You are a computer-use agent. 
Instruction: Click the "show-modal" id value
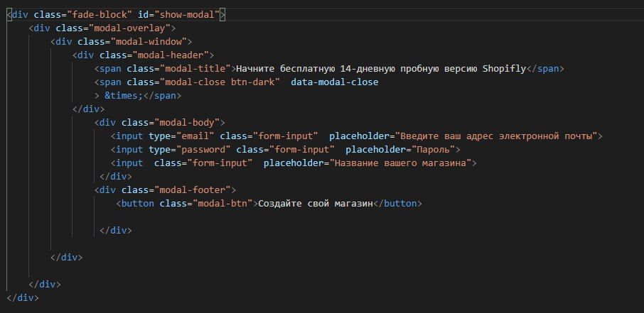coord(187,15)
